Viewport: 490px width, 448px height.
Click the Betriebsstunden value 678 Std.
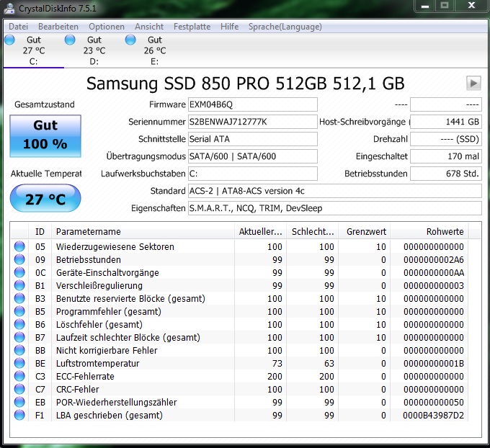click(445, 174)
